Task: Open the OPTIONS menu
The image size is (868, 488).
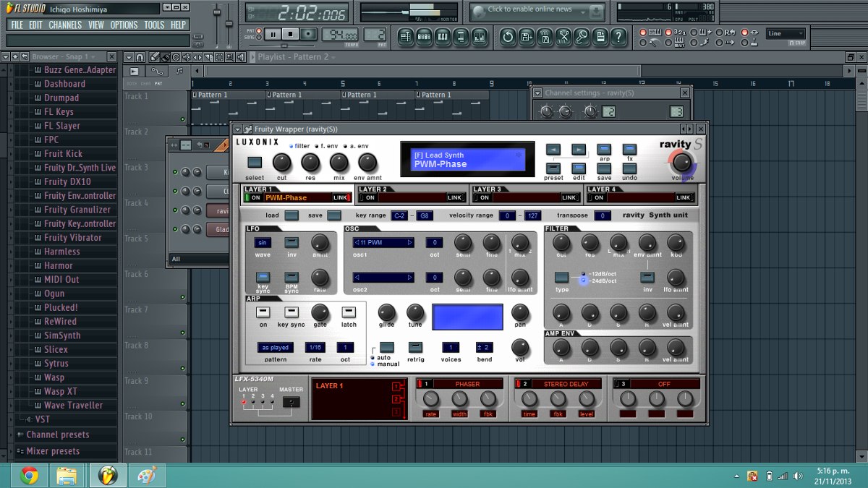Action: pyautogui.click(x=124, y=25)
